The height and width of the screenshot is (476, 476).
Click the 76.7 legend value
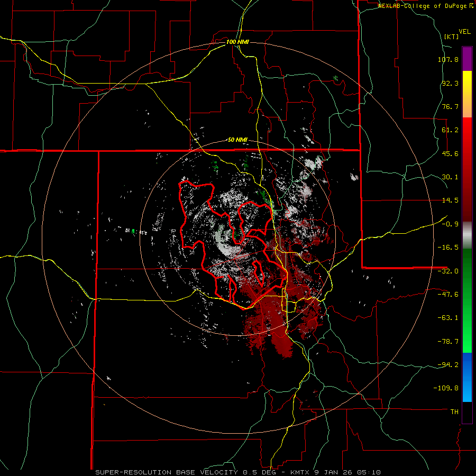[450, 106]
